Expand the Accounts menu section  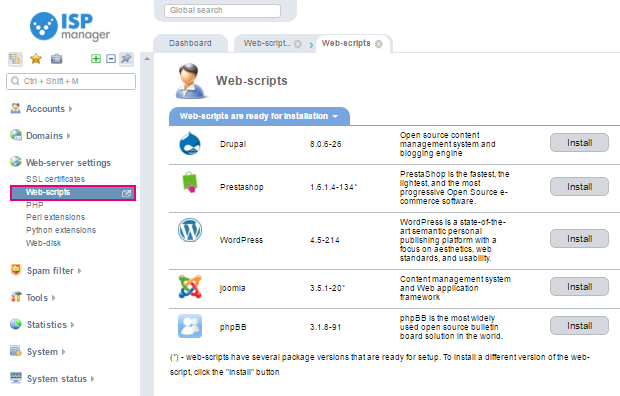[x=49, y=109]
